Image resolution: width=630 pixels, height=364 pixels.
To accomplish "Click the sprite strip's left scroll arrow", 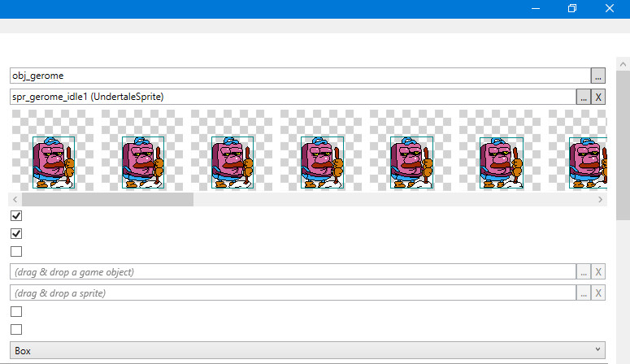I will (15, 199).
